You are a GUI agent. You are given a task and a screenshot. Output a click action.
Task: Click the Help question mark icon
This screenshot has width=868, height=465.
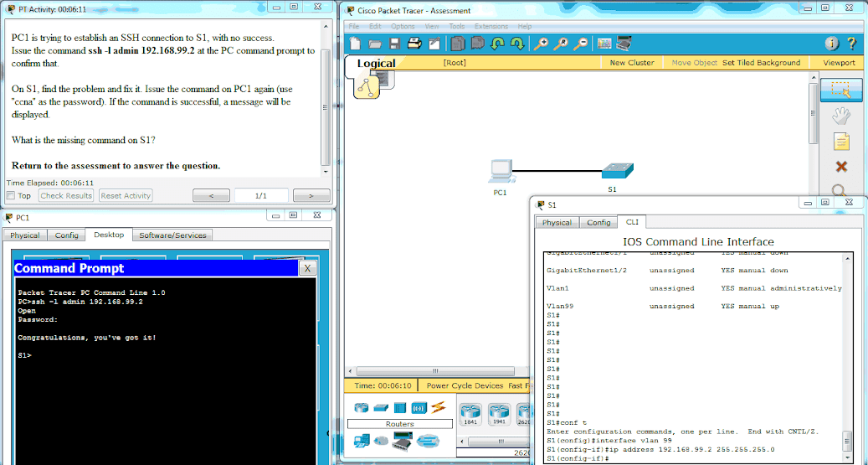[x=851, y=44]
